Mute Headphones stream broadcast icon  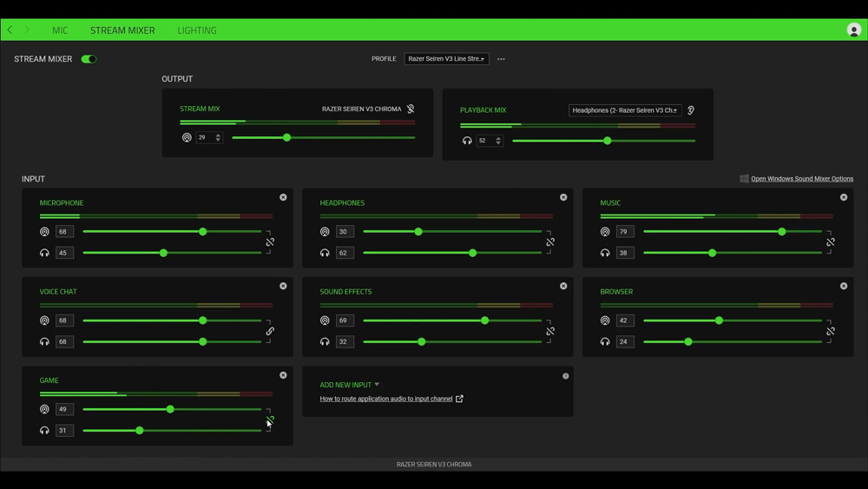(x=325, y=232)
